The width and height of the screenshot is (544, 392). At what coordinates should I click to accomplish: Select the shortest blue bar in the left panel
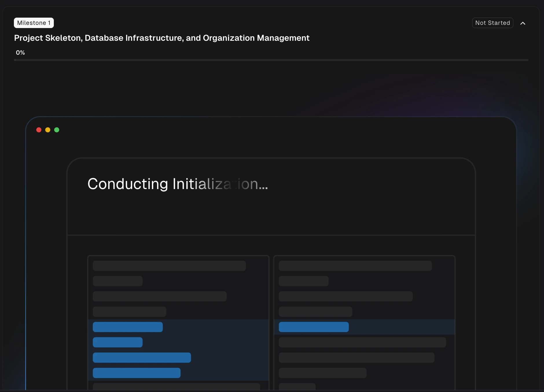[x=117, y=342]
